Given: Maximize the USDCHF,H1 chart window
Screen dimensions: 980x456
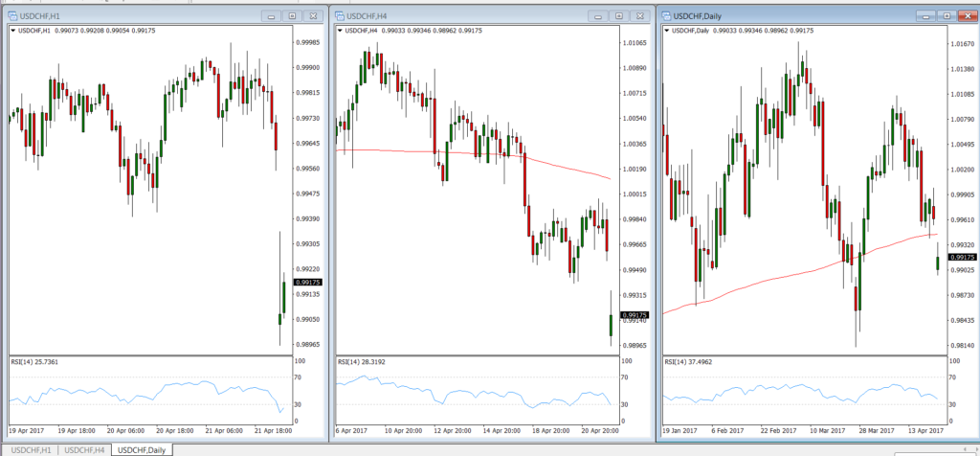Looking at the screenshot, I should pyautogui.click(x=292, y=16).
